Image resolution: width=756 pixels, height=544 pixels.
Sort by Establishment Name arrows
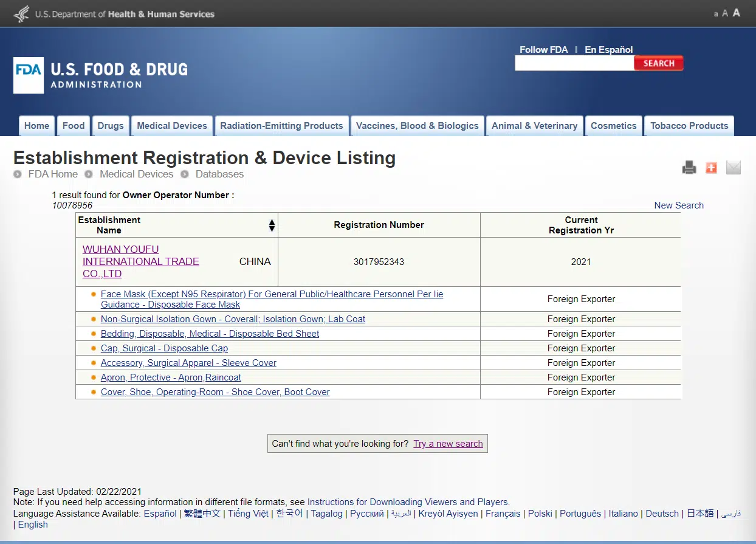pos(272,226)
